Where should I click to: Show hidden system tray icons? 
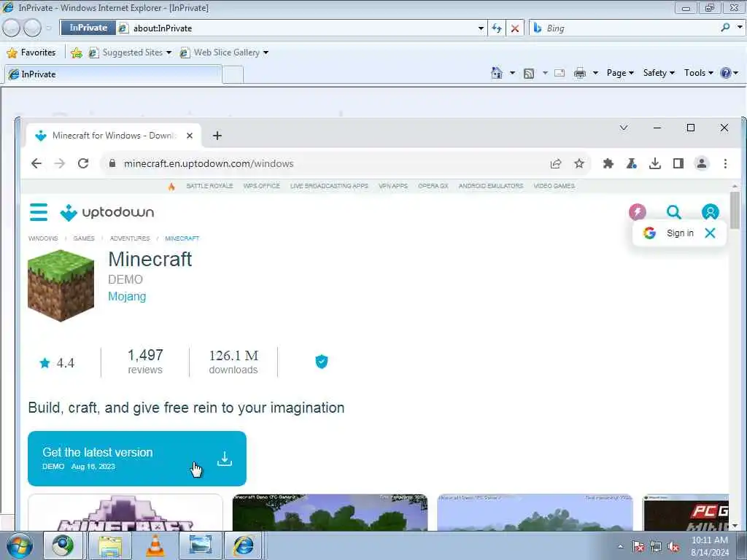point(620,546)
